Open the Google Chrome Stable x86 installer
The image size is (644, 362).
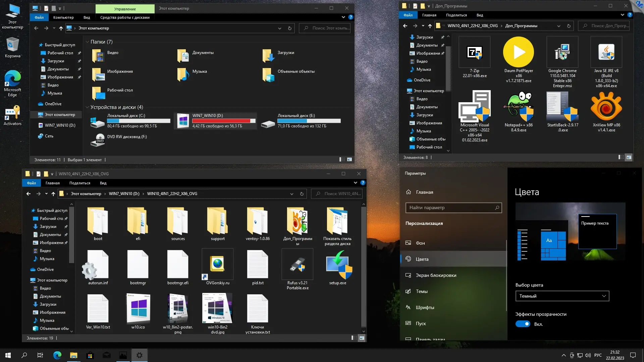tap(562, 52)
